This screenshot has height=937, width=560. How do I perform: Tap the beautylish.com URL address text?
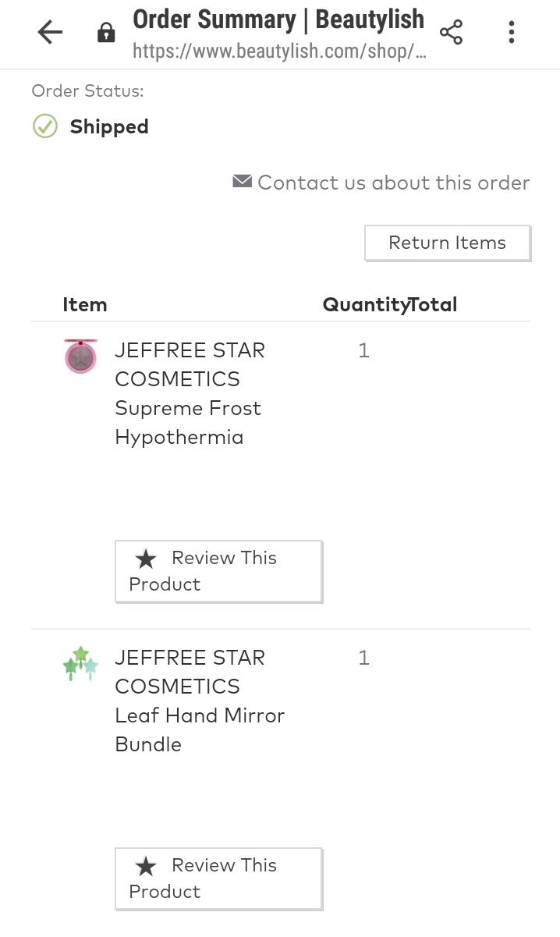click(279, 51)
